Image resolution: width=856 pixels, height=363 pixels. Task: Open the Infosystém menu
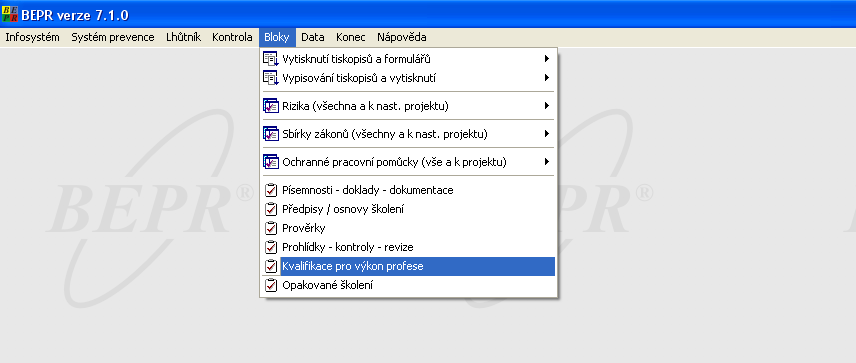32,37
